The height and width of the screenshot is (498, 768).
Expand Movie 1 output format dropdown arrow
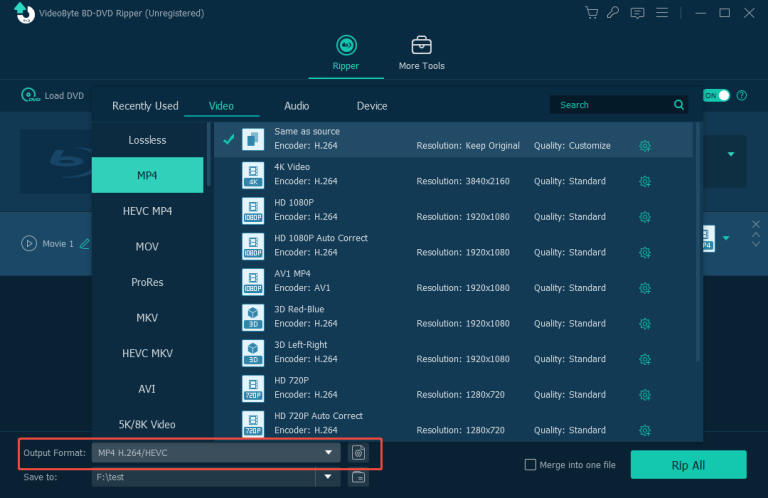pyautogui.click(x=726, y=238)
